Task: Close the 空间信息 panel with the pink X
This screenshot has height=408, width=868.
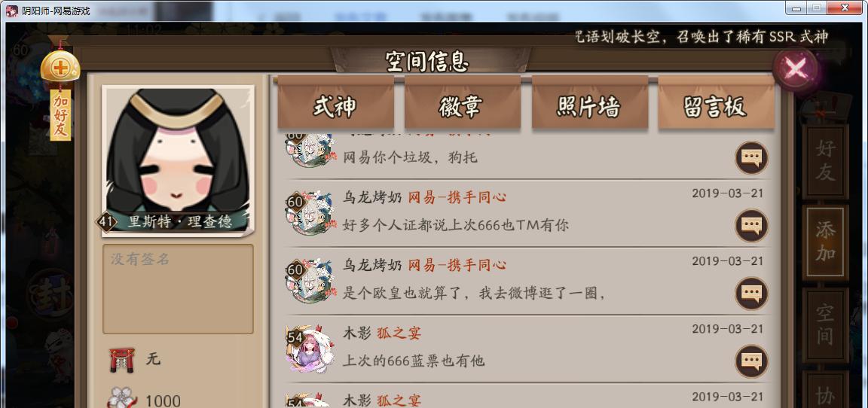Action: click(x=796, y=70)
